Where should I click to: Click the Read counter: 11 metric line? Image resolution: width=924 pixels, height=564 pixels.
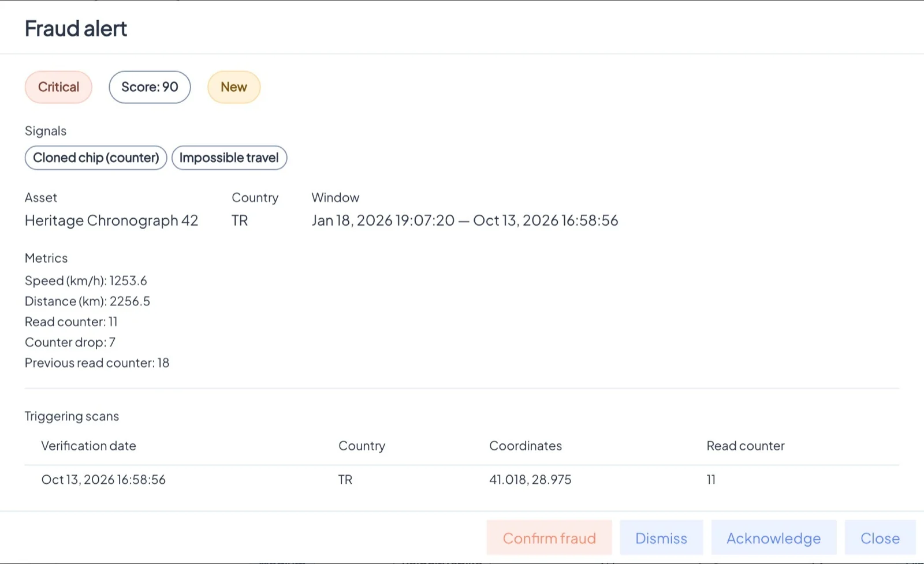click(71, 322)
